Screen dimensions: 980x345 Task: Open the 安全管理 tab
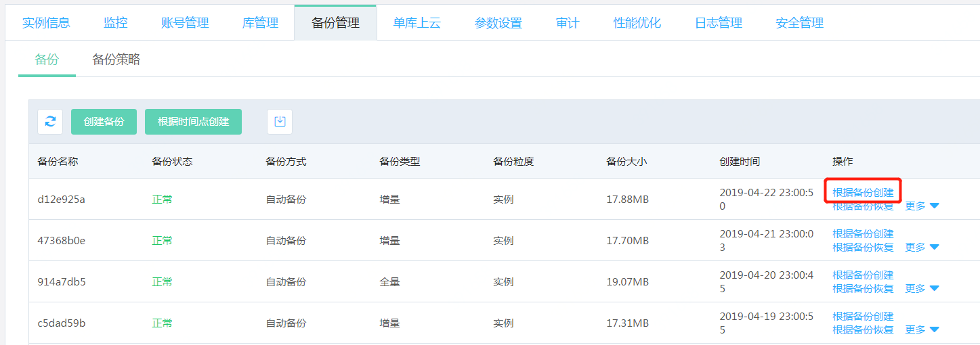800,23
